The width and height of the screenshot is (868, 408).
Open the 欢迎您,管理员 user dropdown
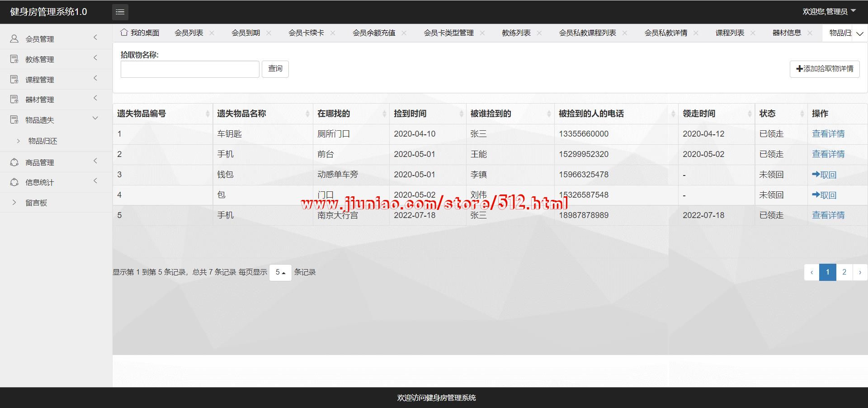pyautogui.click(x=829, y=12)
